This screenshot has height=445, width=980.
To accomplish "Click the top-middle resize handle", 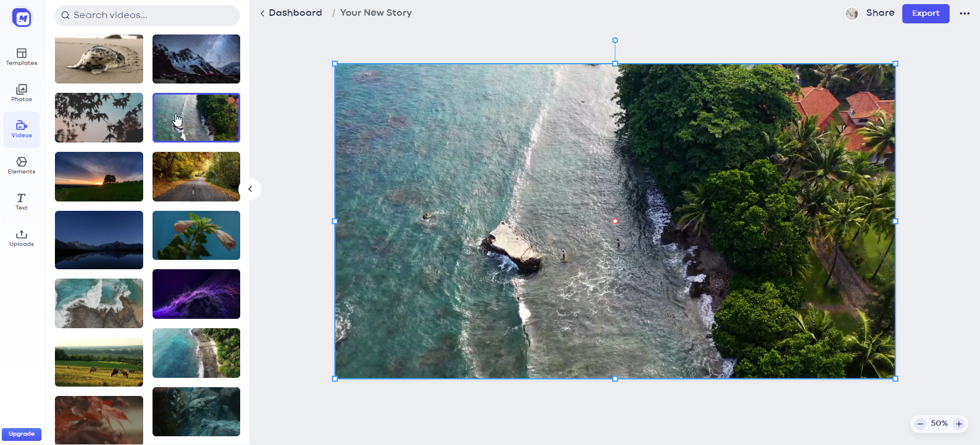I will pos(615,64).
